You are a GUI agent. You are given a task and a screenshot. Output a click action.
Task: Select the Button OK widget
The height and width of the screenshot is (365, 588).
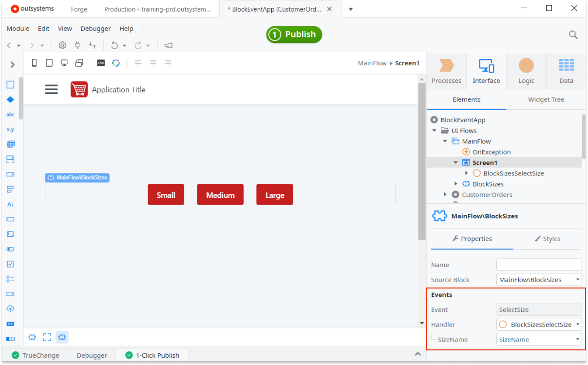click(x=10, y=324)
